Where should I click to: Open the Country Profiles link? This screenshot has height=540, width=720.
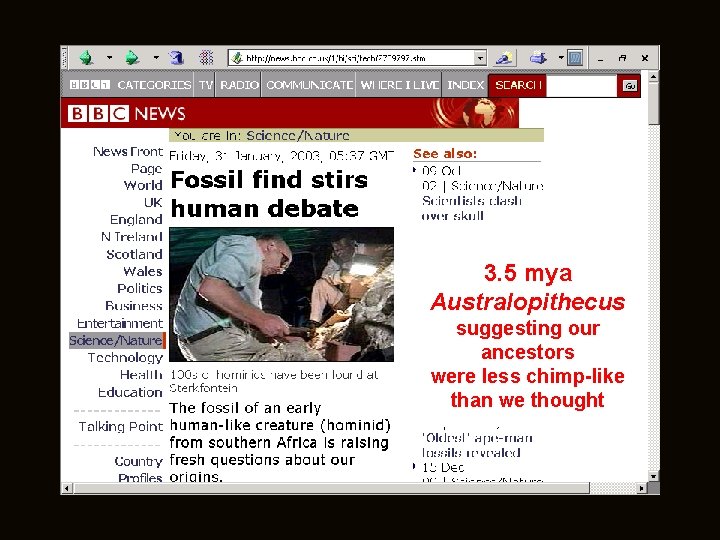pyautogui.click(x=139, y=469)
